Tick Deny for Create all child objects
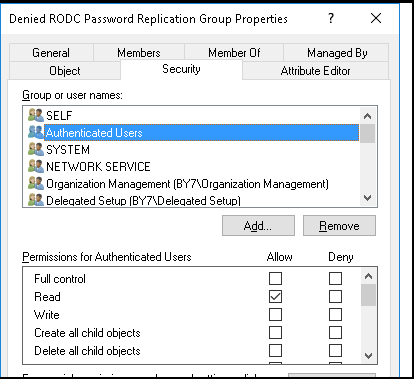 click(x=335, y=332)
